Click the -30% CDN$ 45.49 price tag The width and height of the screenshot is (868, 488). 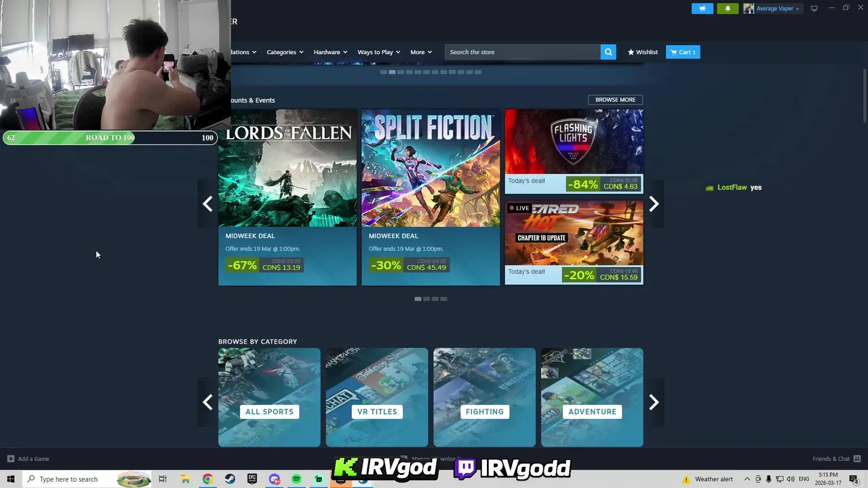(x=409, y=266)
